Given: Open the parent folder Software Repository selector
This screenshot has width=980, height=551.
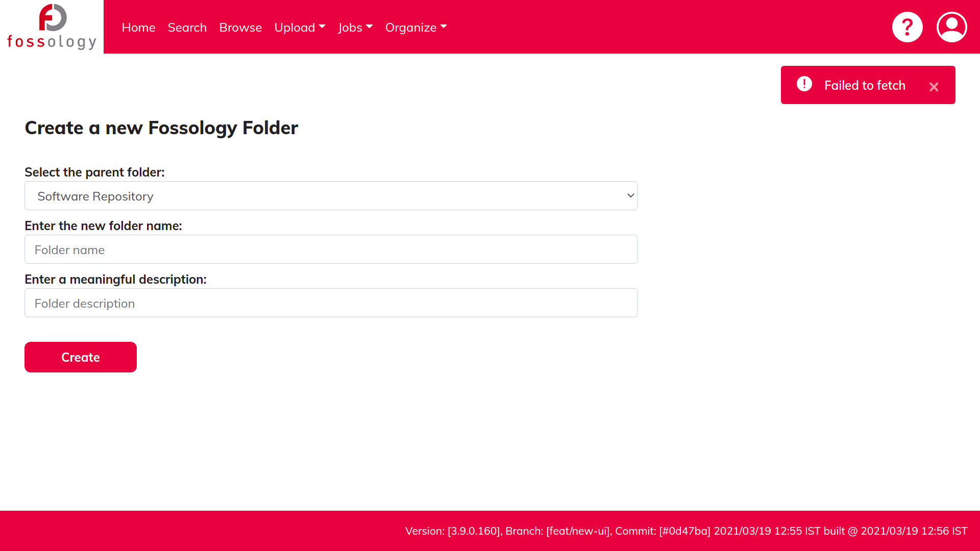Looking at the screenshot, I should [331, 196].
